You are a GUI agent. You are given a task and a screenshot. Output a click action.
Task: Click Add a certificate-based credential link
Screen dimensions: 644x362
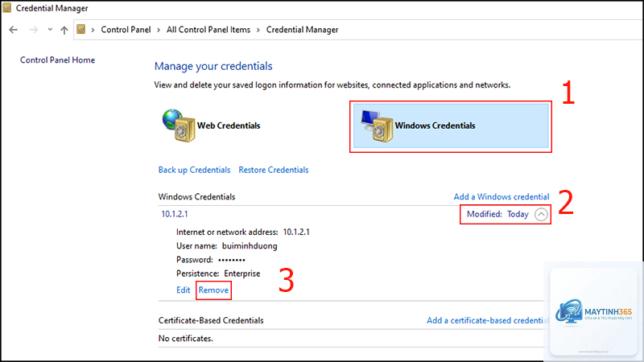(x=487, y=320)
